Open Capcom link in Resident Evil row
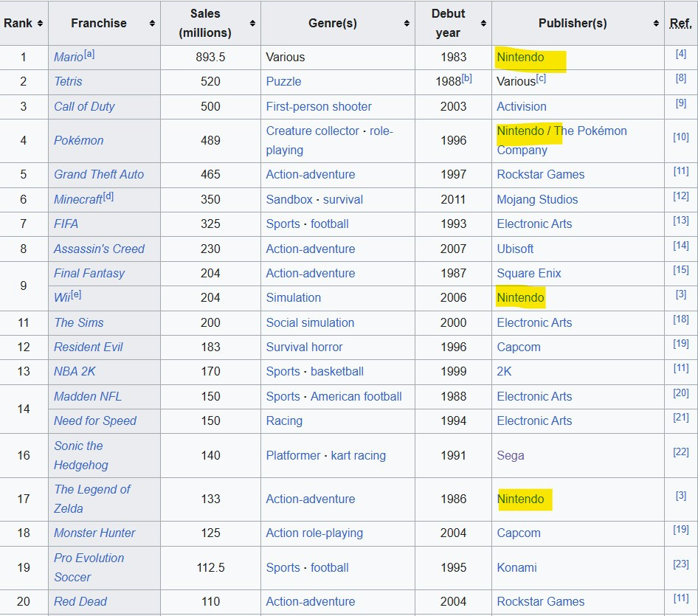698x616 pixels. 519,347
